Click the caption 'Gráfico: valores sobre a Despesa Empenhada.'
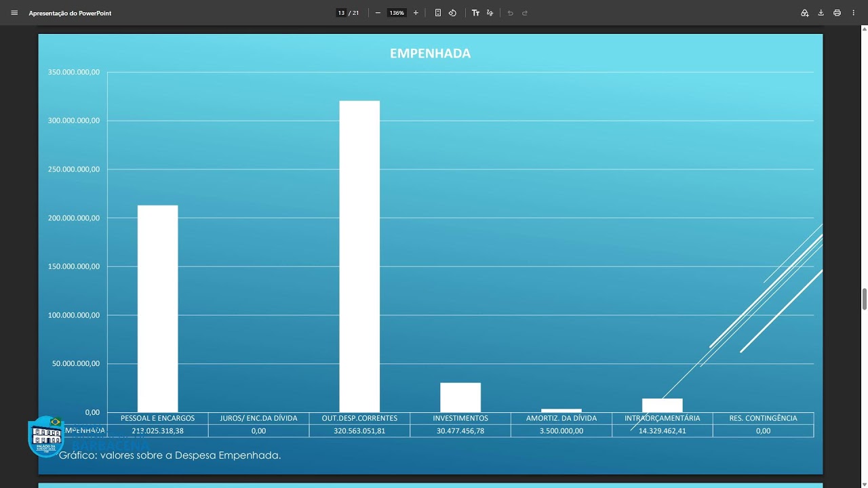The width and height of the screenshot is (868, 488). pos(170,455)
